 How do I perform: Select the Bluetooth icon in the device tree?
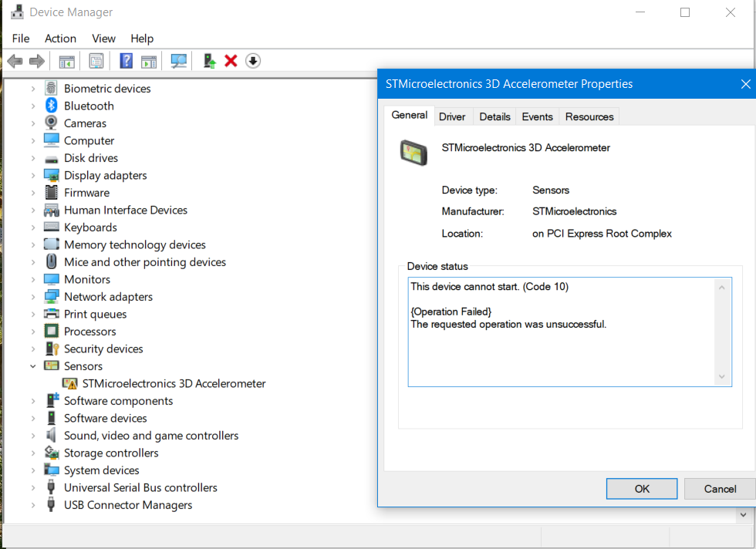tap(51, 106)
